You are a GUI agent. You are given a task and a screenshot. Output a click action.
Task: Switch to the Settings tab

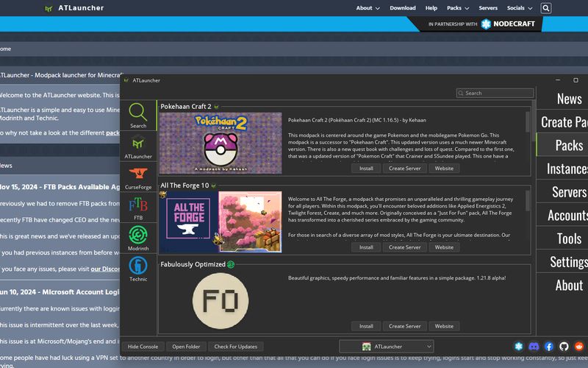tap(562, 262)
